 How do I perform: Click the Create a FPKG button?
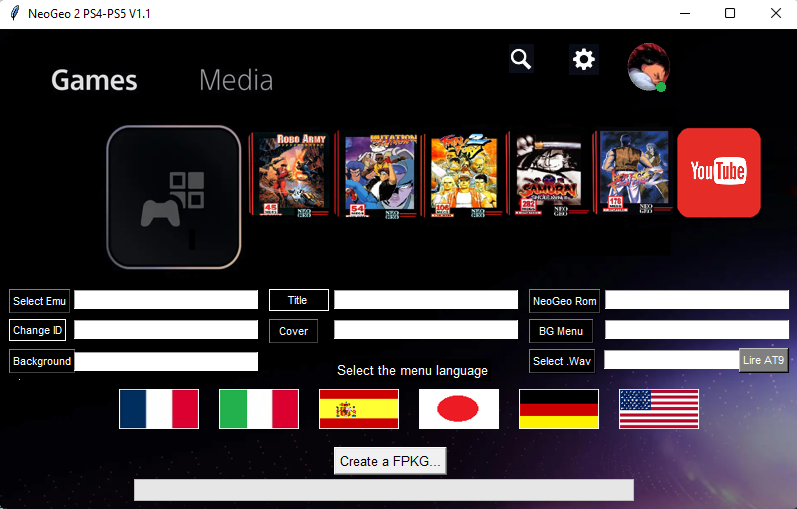point(390,461)
